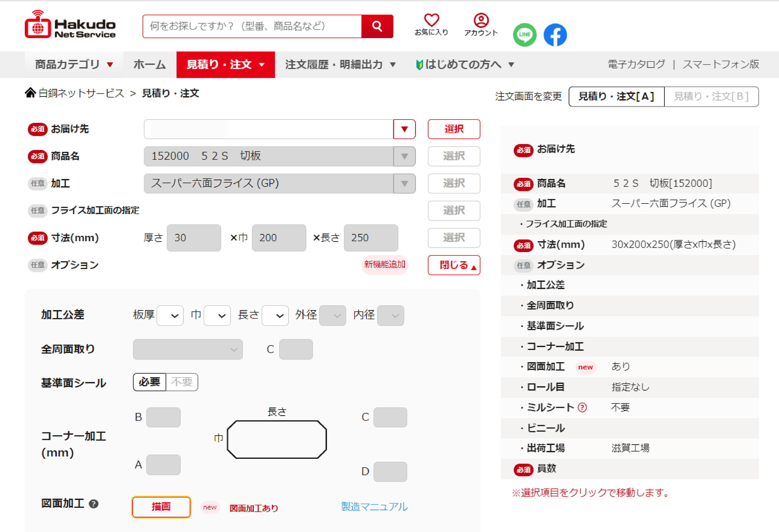
Task: Open the Facebook icon
Action: pos(555,35)
